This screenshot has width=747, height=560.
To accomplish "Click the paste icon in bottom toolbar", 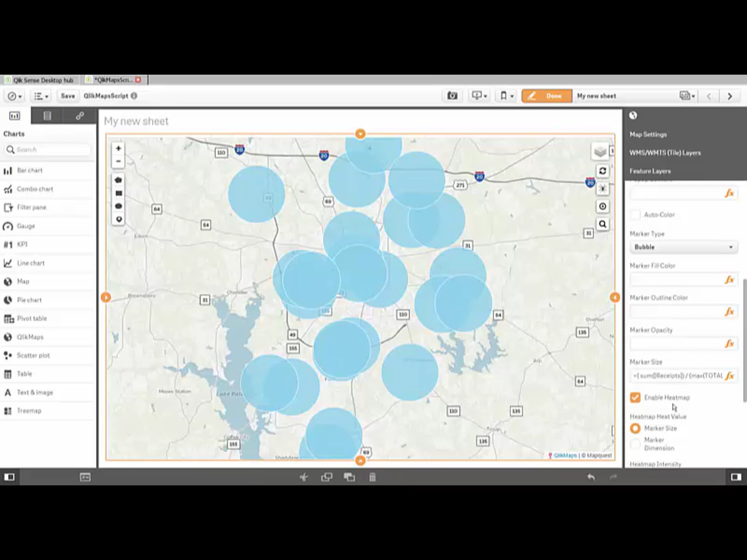I will click(349, 477).
